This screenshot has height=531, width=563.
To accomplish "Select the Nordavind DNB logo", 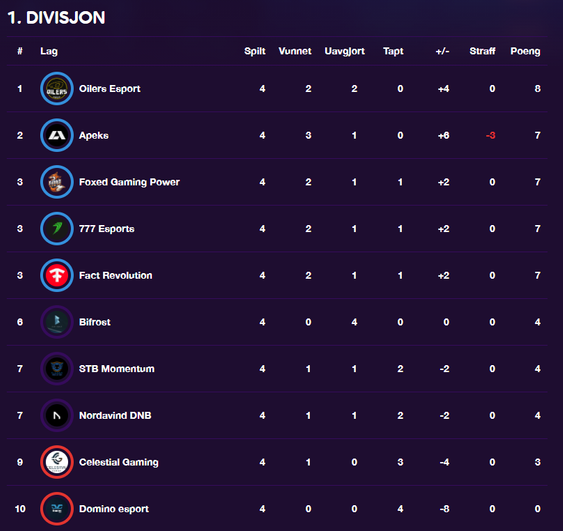I will 57,415.
